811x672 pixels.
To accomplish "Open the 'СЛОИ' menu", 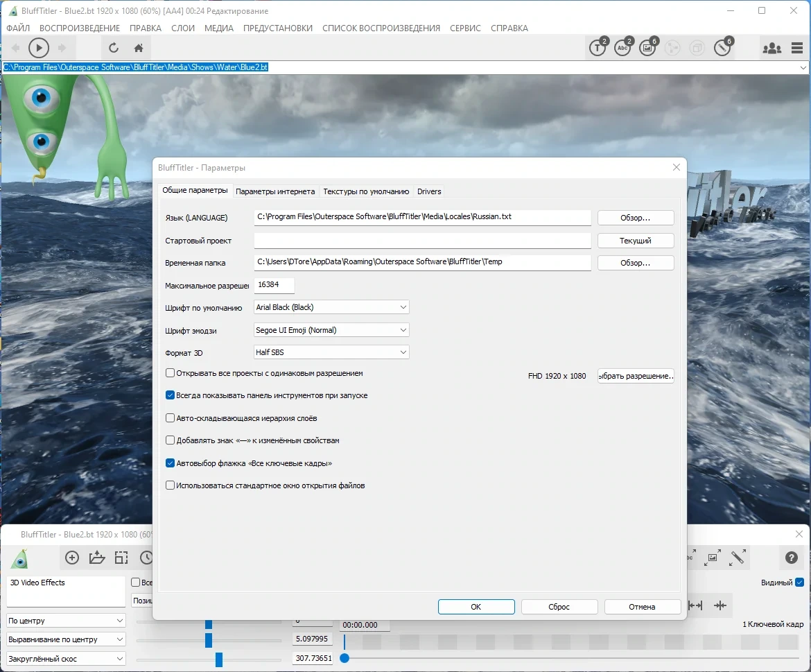I will pos(183,28).
